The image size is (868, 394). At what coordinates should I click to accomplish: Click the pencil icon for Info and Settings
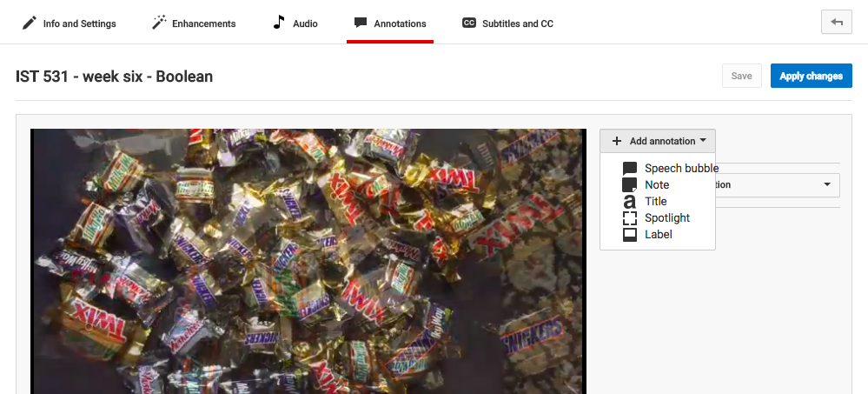(x=30, y=23)
